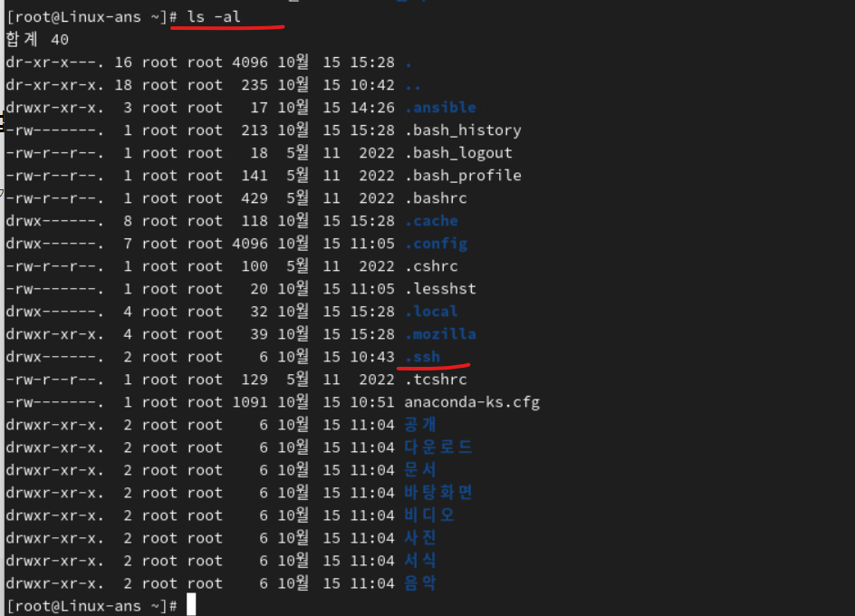The width and height of the screenshot is (855, 616).
Task: Select the .ansible directory name
Action: (440, 108)
